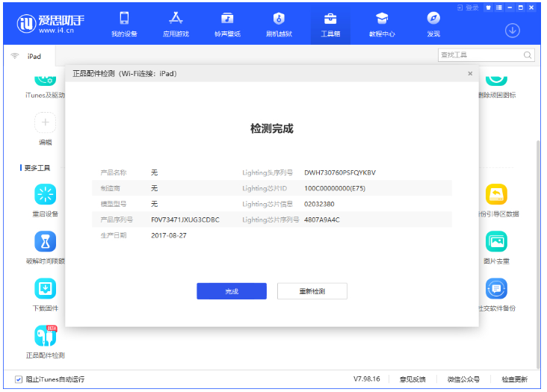Select the 4807A9A4C chip serial value

click(x=322, y=220)
